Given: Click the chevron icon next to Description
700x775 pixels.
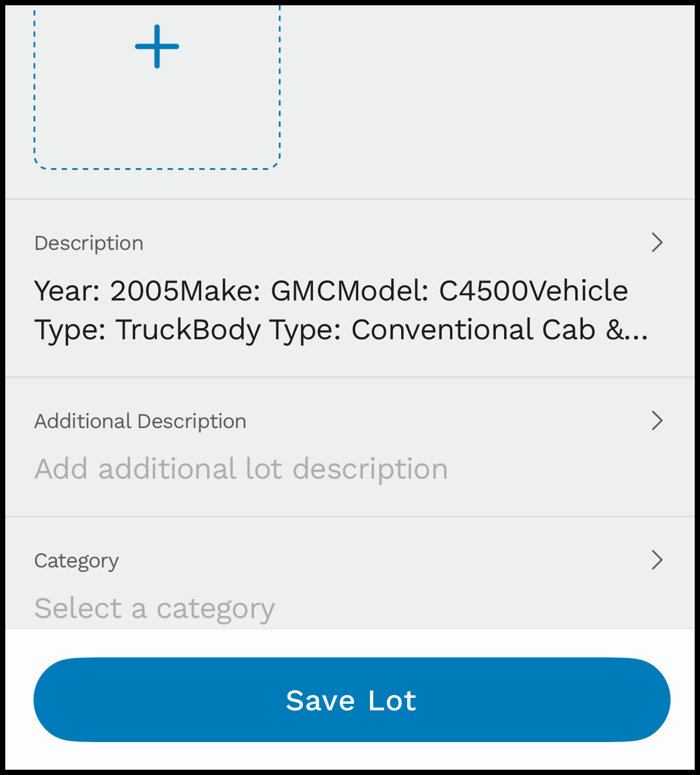Looking at the screenshot, I should [657, 243].
